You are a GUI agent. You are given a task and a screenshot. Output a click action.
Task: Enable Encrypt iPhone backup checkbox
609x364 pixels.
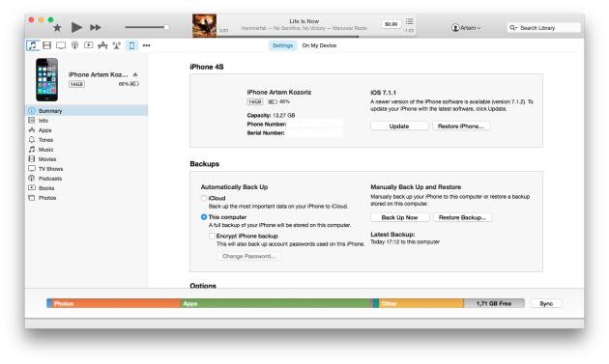coord(212,236)
